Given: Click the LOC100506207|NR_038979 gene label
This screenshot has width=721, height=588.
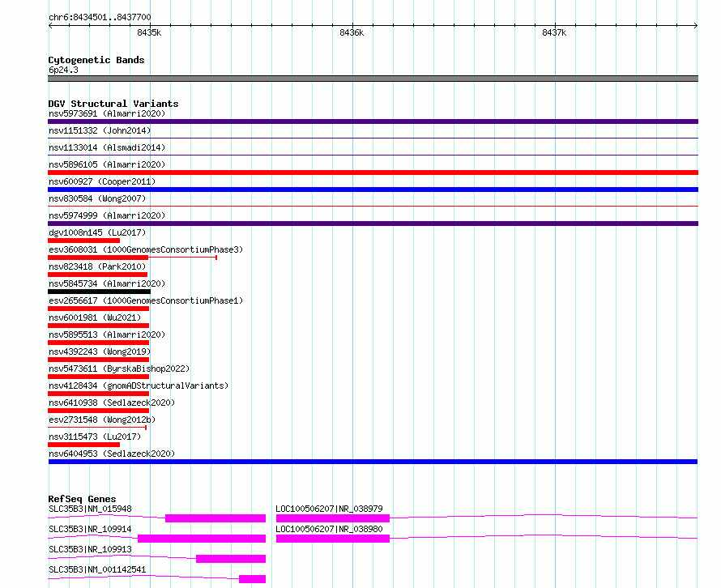Looking at the screenshot, I should tap(329, 509).
